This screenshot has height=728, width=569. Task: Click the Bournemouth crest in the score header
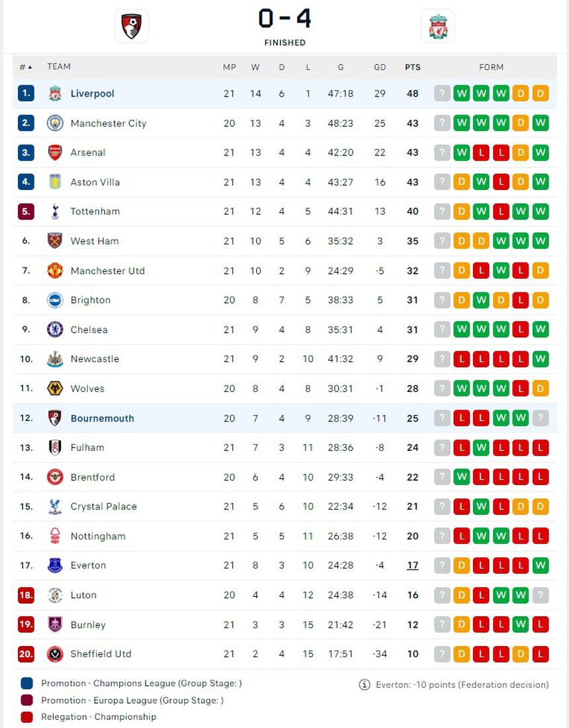pyautogui.click(x=132, y=26)
